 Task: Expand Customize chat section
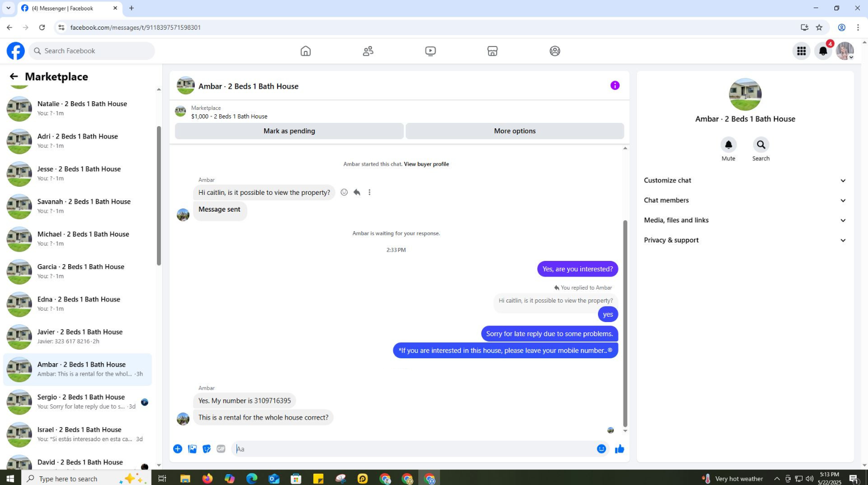pyautogui.click(x=745, y=181)
